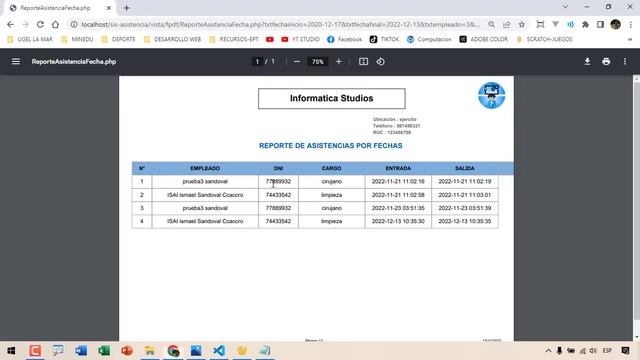640x360 pixels.
Task: Open Word from the taskbar
Action: (x=81, y=351)
